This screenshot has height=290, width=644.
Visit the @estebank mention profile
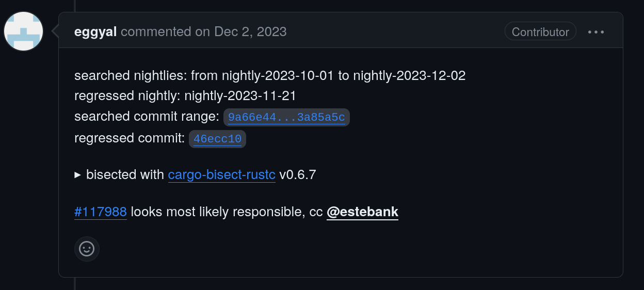tap(362, 212)
